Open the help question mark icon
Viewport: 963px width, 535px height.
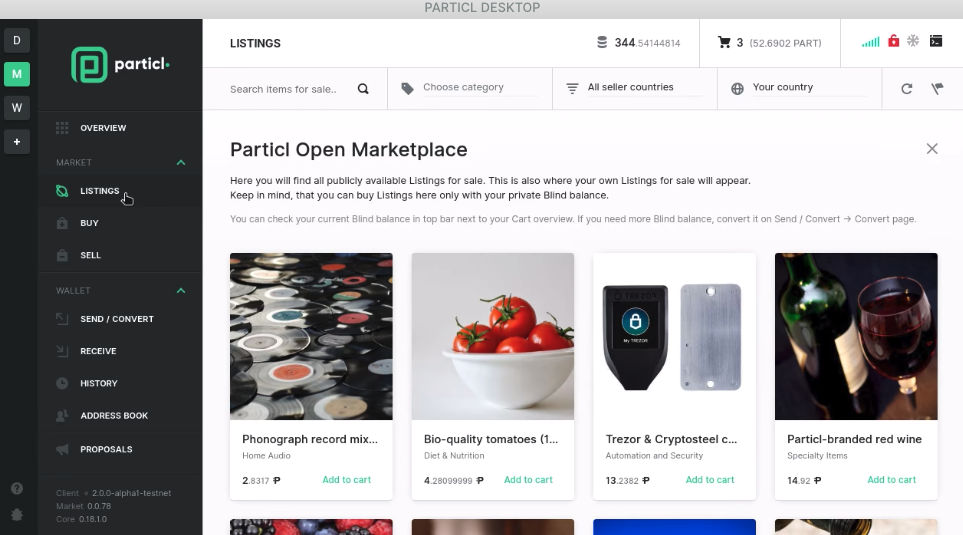(17, 488)
